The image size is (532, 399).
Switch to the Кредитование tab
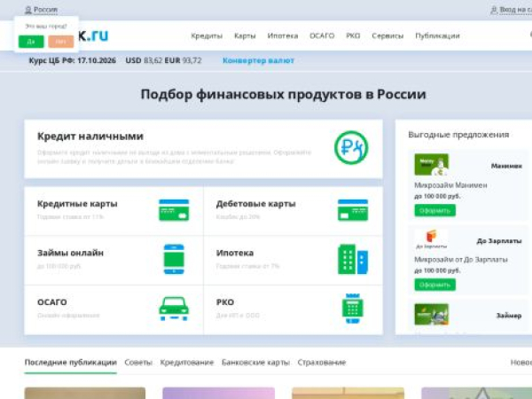tap(187, 363)
